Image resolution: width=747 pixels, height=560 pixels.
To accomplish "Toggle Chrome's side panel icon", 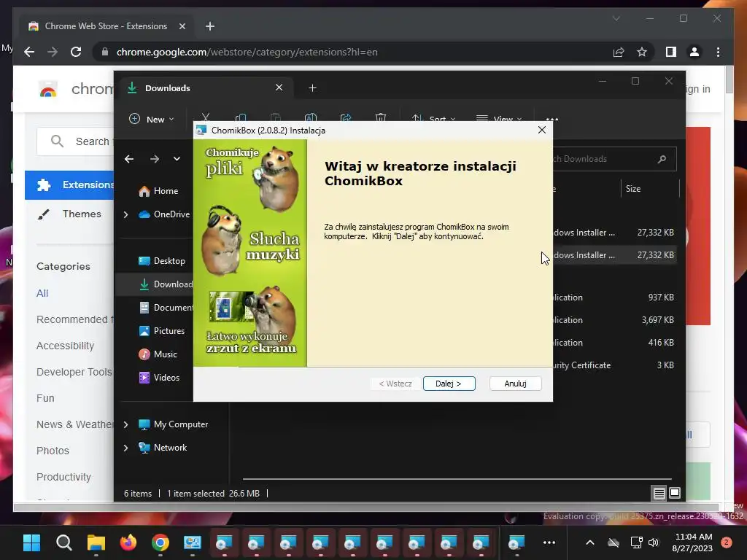I will click(x=671, y=52).
